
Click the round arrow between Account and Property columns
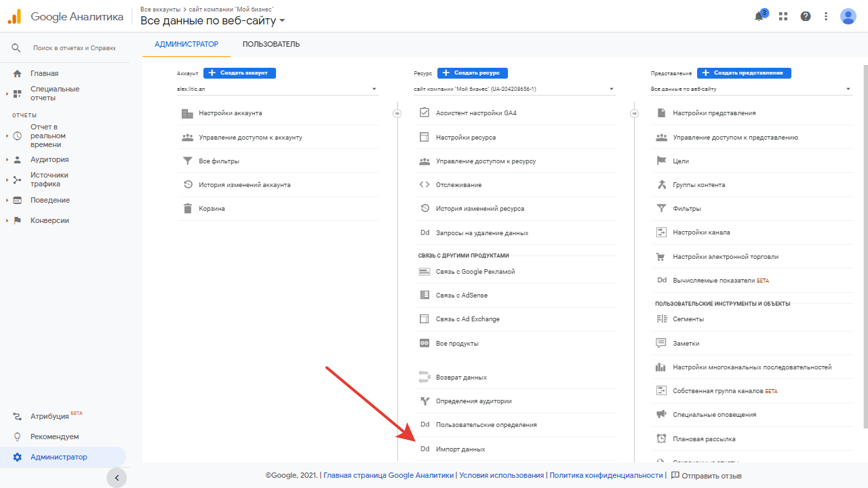tap(397, 113)
